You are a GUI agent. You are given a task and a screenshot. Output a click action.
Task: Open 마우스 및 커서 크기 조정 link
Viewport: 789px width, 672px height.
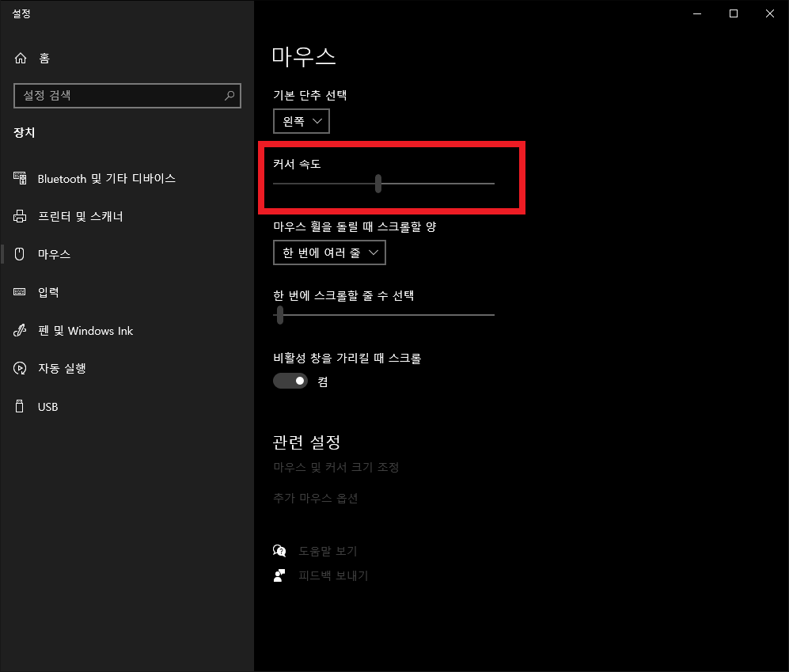click(x=336, y=467)
